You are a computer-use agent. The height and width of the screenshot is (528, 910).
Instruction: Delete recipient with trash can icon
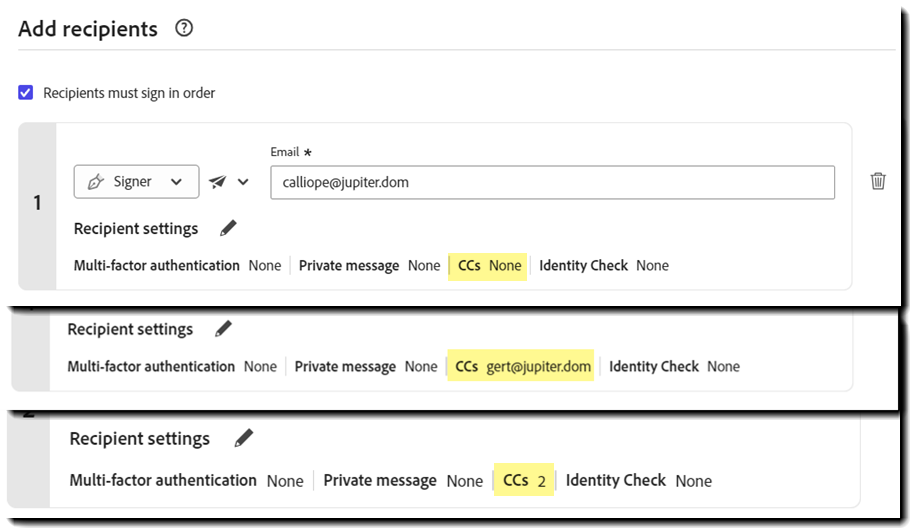point(878,181)
